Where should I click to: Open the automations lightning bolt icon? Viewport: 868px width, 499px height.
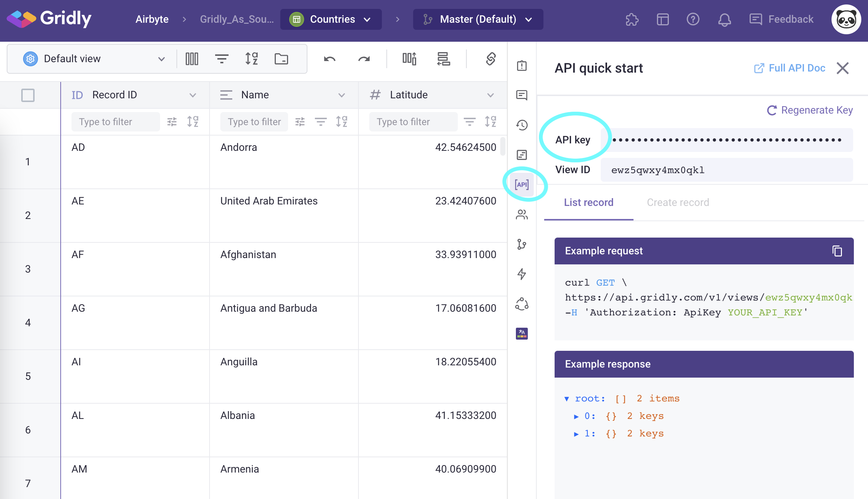(521, 274)
